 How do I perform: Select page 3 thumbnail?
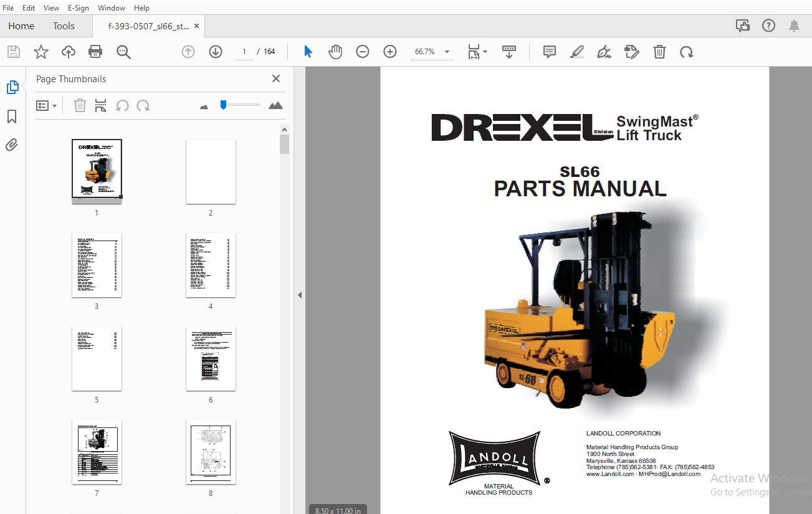tap(97, 265)
